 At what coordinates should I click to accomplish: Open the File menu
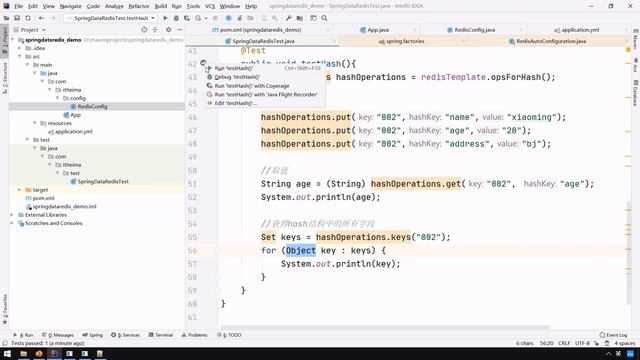pyautogui.click(x=18, y=6)
